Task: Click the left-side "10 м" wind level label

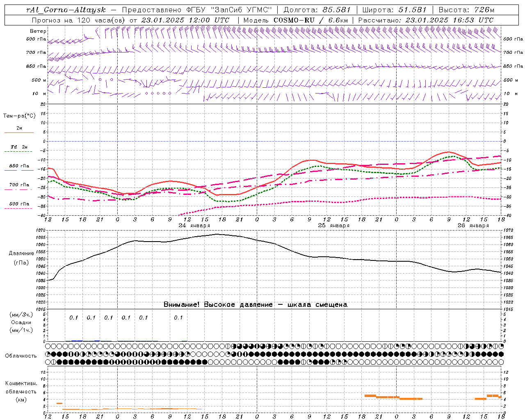Action: coord(39,94)
